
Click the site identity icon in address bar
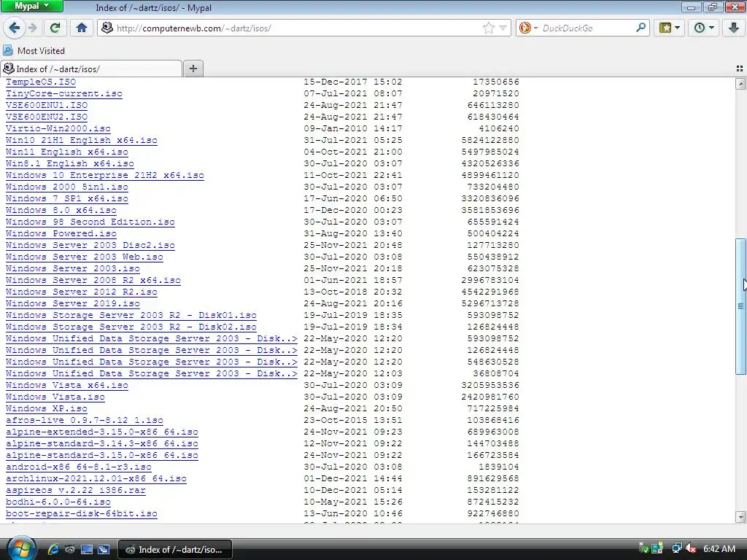tap(107, 28)
